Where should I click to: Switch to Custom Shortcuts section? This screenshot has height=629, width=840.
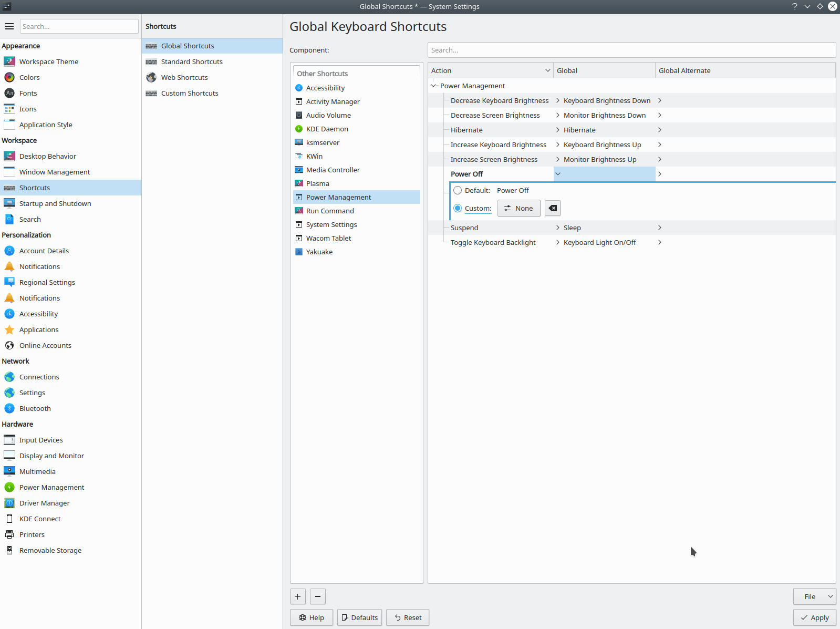tap(190, 93)
